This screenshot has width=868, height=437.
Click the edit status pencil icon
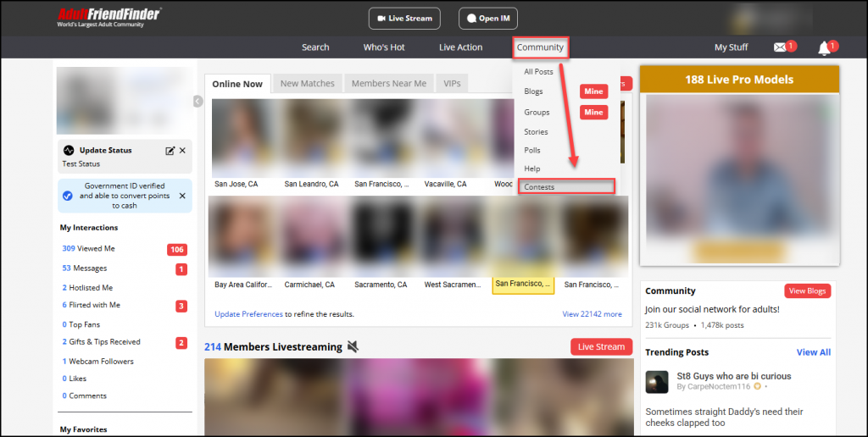tap(170, 151)
